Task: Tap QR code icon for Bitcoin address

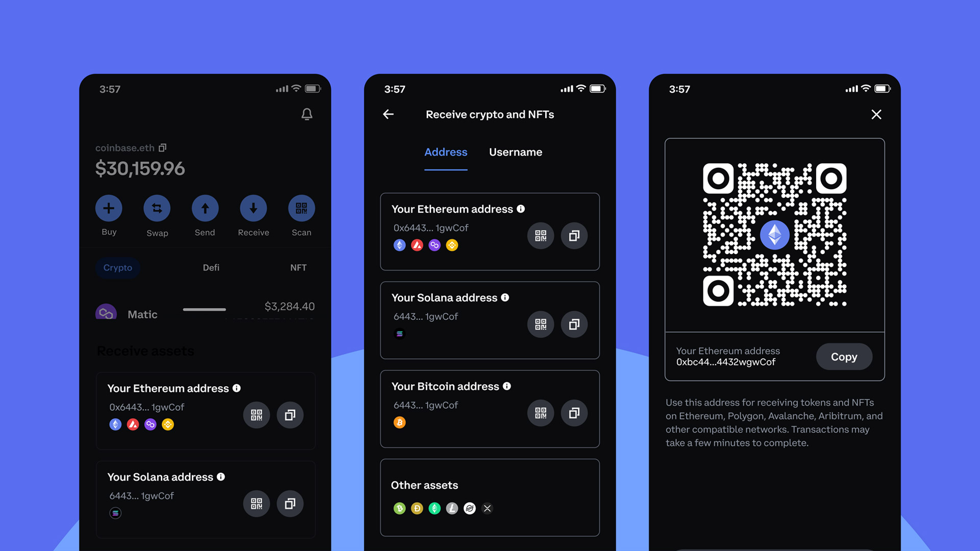Action: click(541, 413)
